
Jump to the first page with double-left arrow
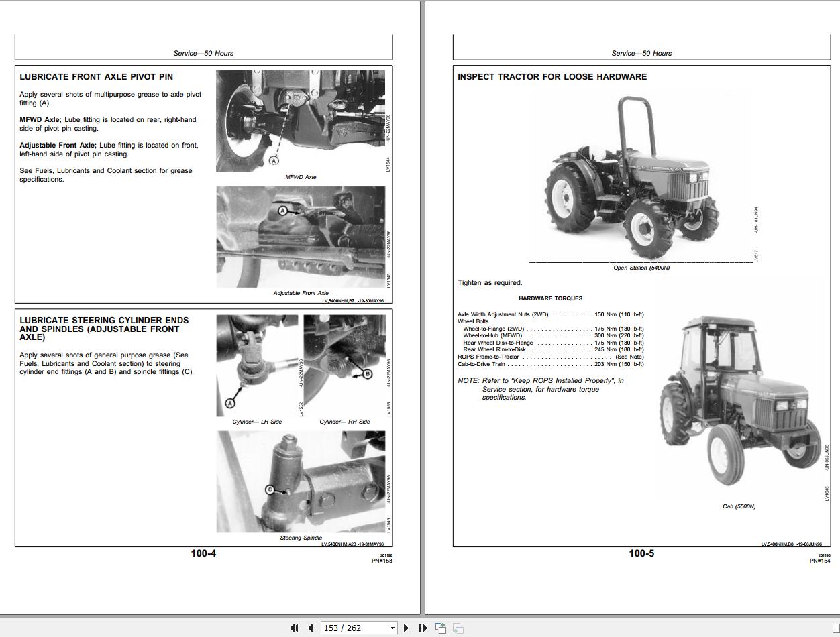[x=294, y=628]
